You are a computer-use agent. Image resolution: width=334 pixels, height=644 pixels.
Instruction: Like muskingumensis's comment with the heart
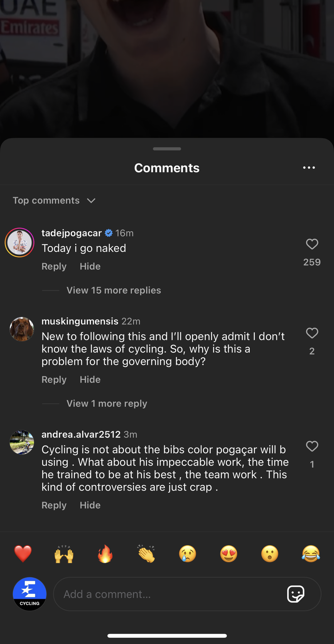tap(312, 333)
